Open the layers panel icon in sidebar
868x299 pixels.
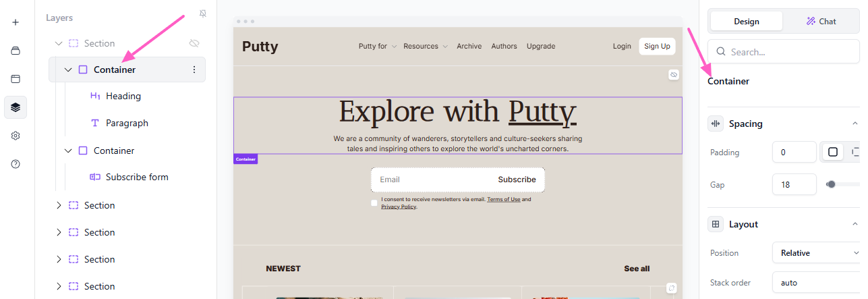tap(16, 107)
